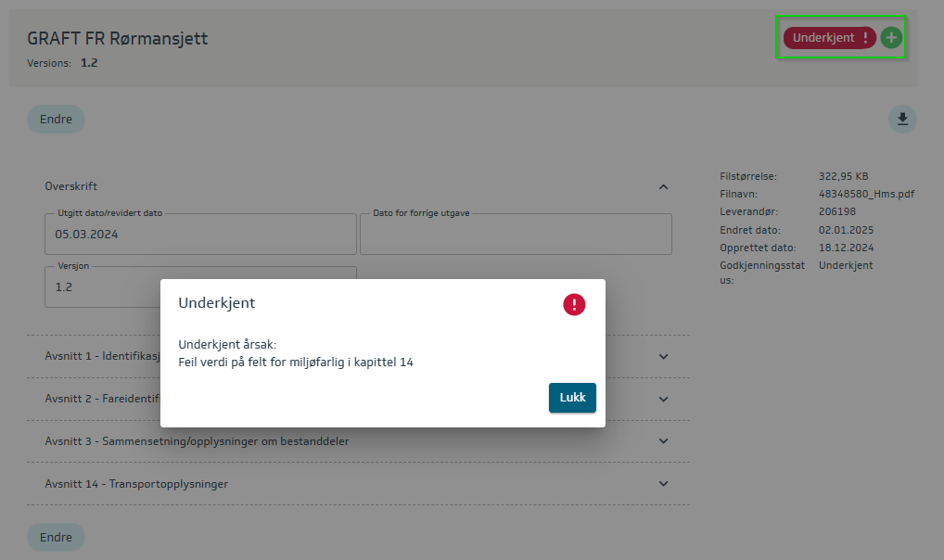Click the chevron on Avsnitt 14 row

pos(663,484)
